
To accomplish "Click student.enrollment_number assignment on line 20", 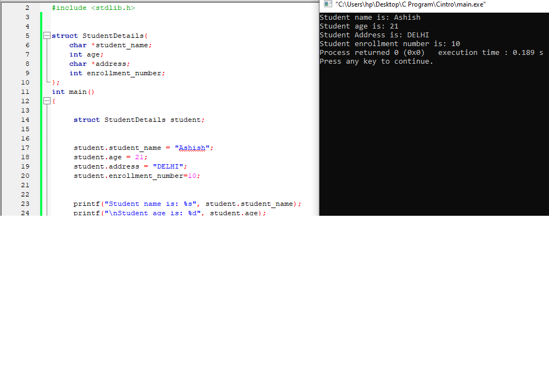I will coord(137,175).
